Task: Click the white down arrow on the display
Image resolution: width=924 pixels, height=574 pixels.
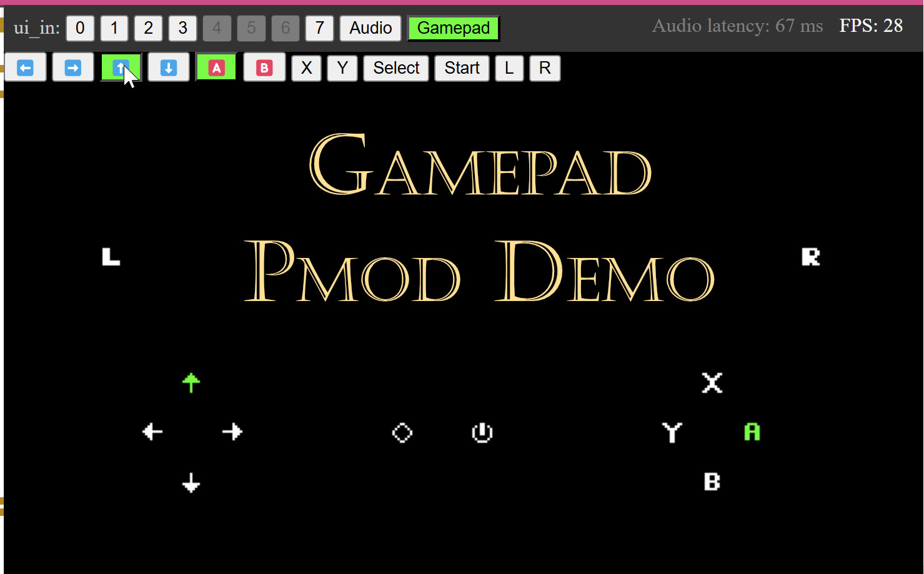Action: coord(191,483)
